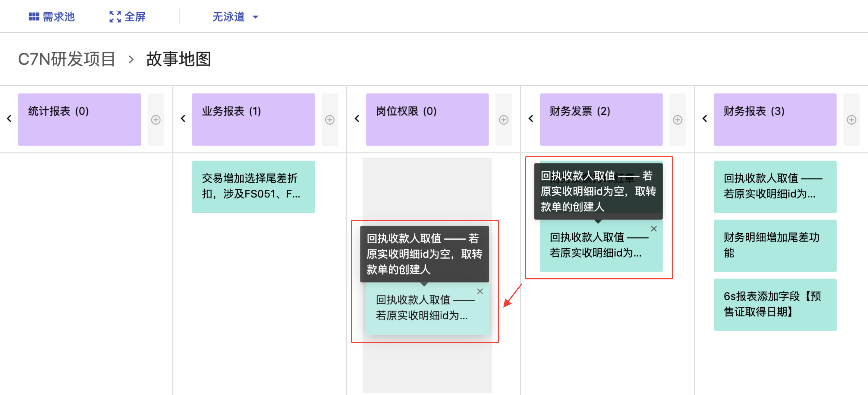Select the 财务发票 (2) epic card
Screen dimensions: 868x395
(x=601, y=120)
